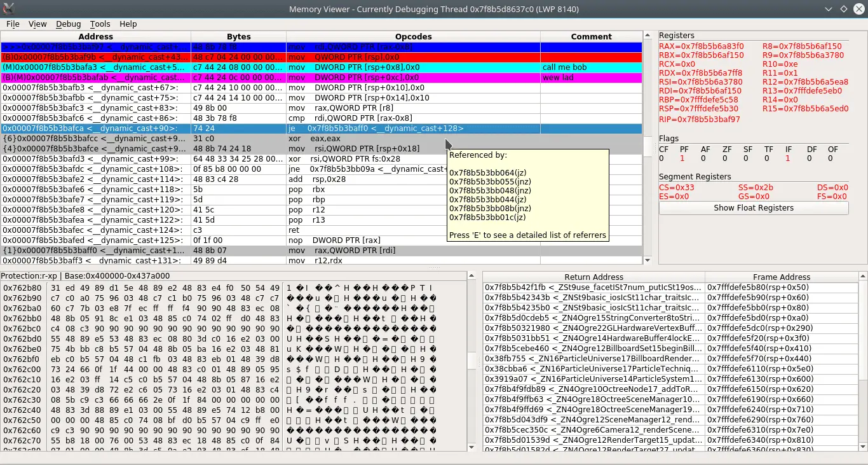Click the RDX register value
868x465 pixels.
coord(700,73)
